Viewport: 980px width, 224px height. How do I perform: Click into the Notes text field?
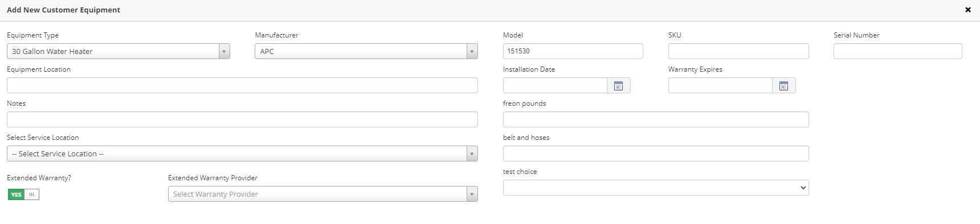point(242,119)
